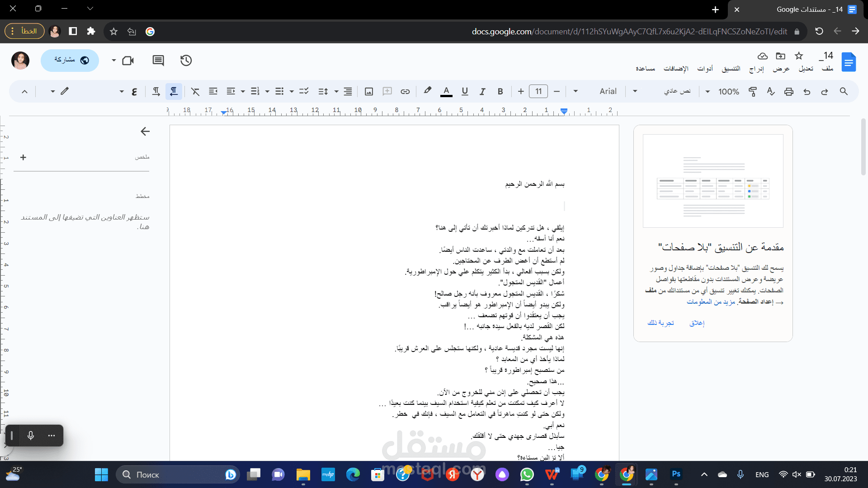Viewport: 868px width, 488px height.
Task: Click the مزيد من المعلومات link
Action: pyautogui.click(x=711, y=302)
